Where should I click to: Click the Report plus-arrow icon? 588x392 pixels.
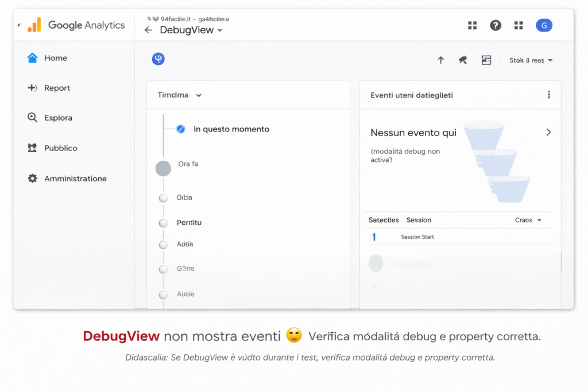(x=32, y=88)
